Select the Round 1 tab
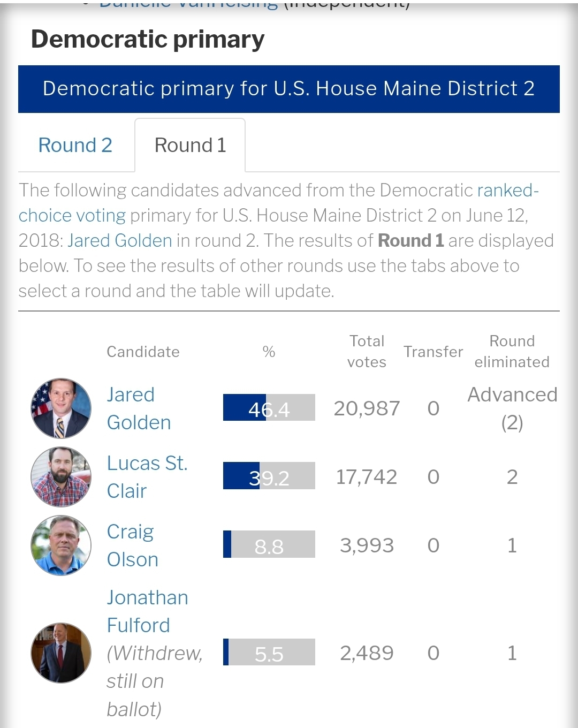Image resolution: width=578 pixels, height=728 pixels. coord(190,145)
